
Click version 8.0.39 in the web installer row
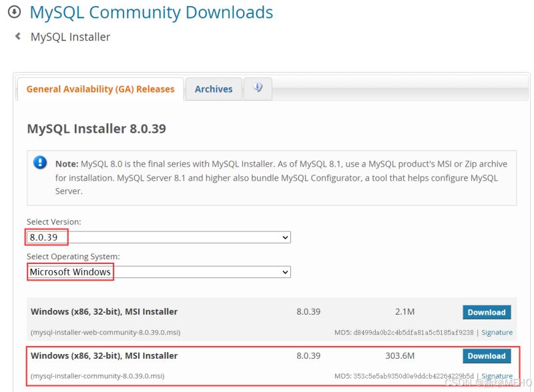[x=308, y=312]
